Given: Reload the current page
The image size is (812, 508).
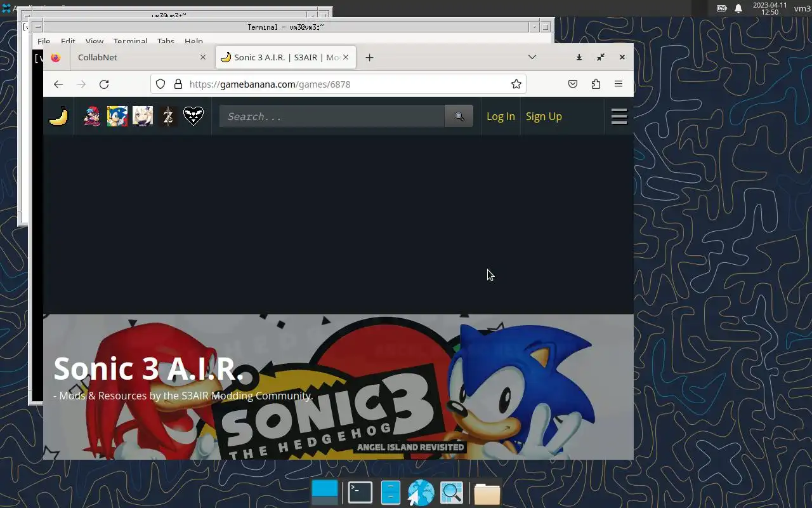Looking at the screenshot, I should click(x=104, y=84).
